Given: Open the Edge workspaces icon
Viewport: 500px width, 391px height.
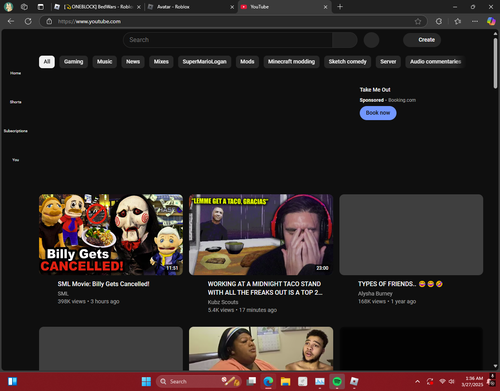Looking at the screenshot, I should click(x=24, y=7).
